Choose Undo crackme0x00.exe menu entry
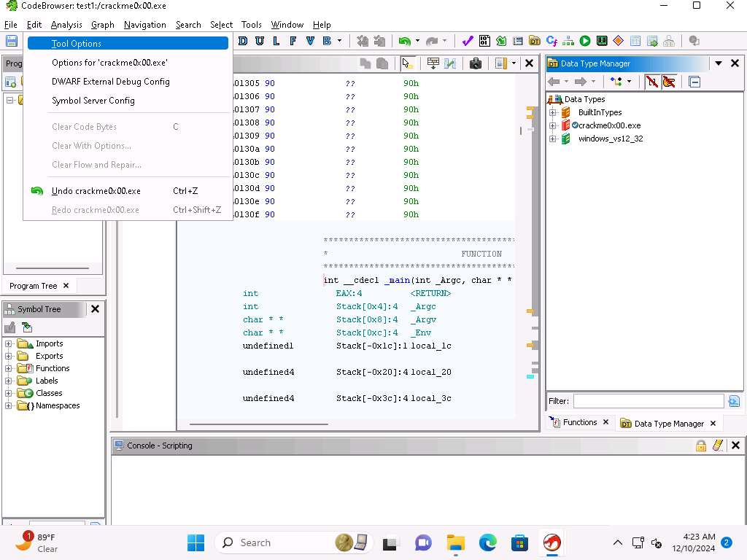The height and width of the screenshot is (560, 747). click(x=96, y=191)
